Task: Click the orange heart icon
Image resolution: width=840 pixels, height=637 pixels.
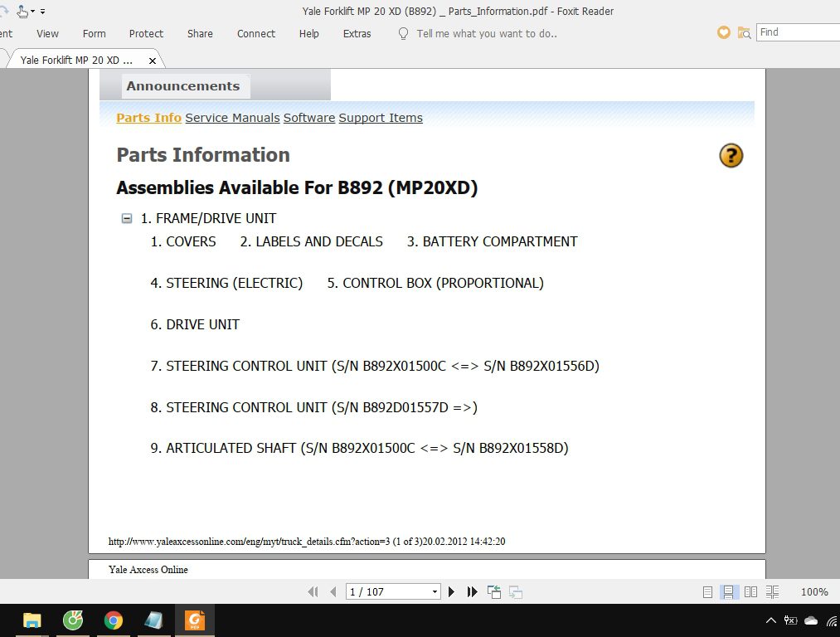Action: (723, 32)
